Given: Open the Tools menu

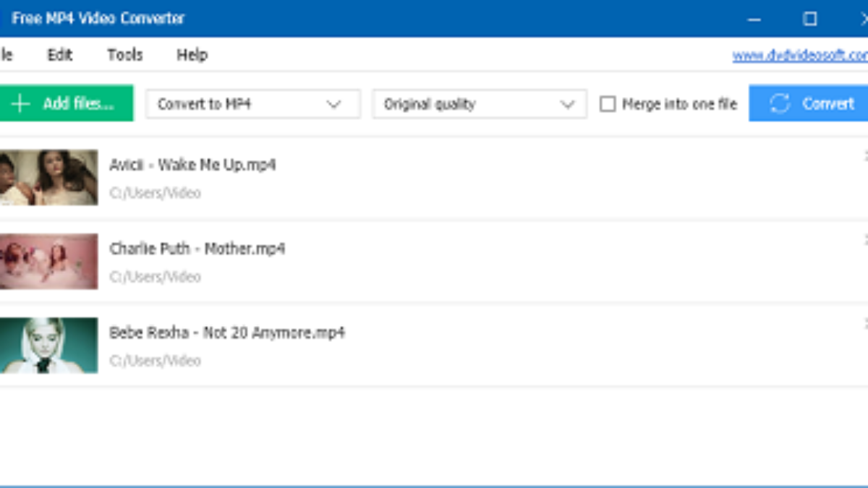Looking at the screenshot, I should [x=125, y=55].
